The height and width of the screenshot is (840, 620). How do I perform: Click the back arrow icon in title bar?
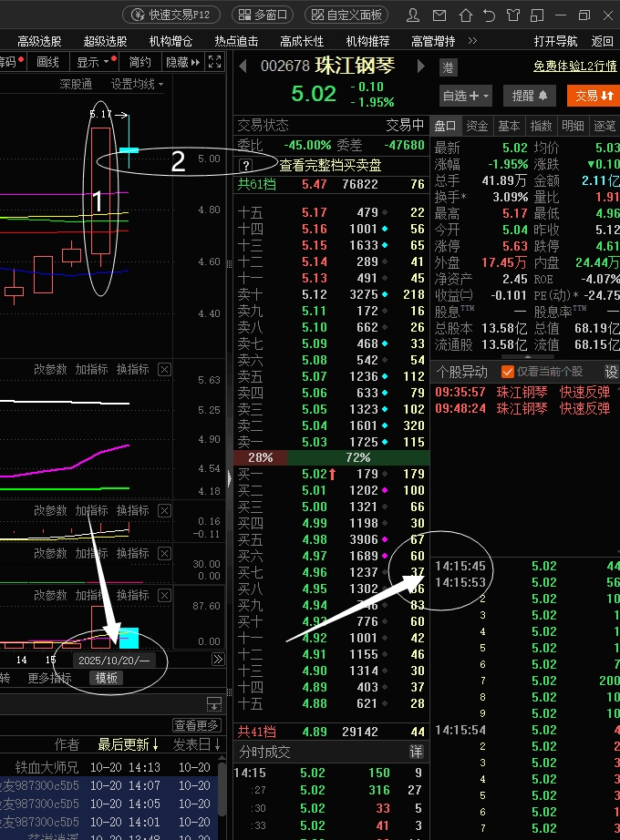[489, 15]
